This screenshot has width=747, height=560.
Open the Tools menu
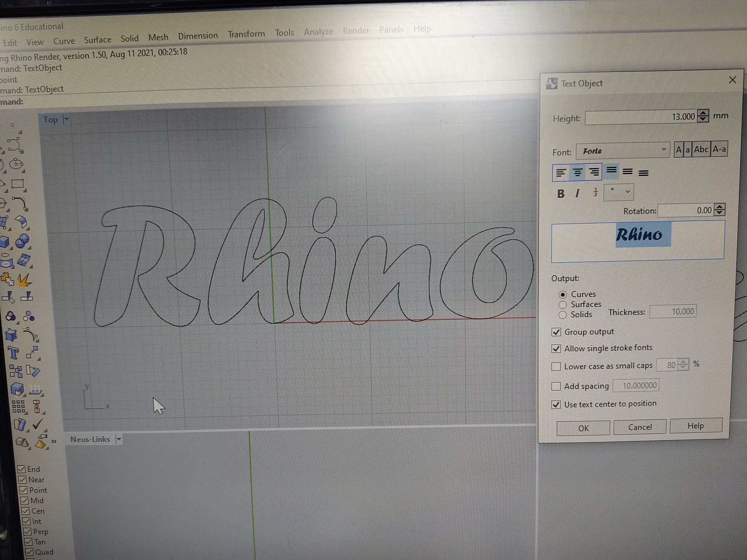point(284,33)
